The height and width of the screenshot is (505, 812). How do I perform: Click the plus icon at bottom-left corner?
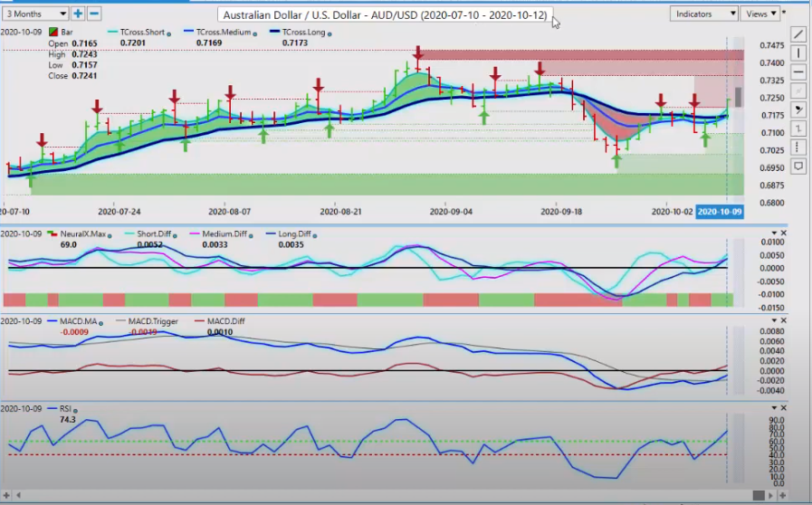[x=6, y=496]
